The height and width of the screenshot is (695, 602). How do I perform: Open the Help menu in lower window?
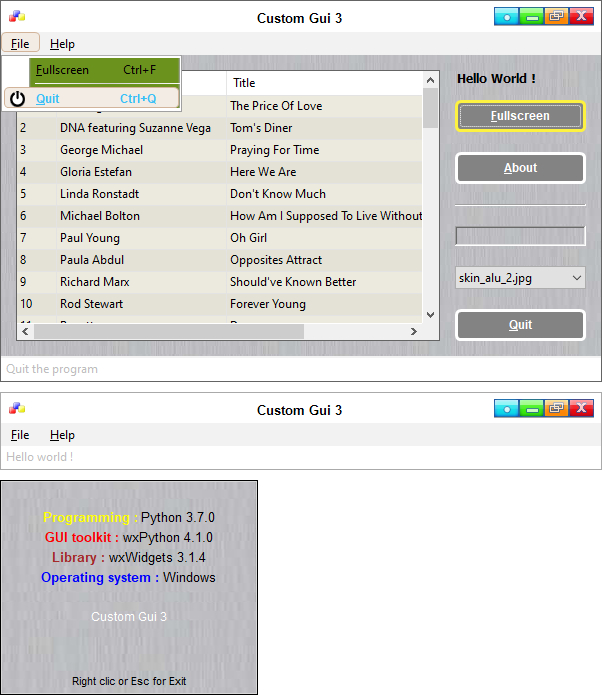[62, 435]
